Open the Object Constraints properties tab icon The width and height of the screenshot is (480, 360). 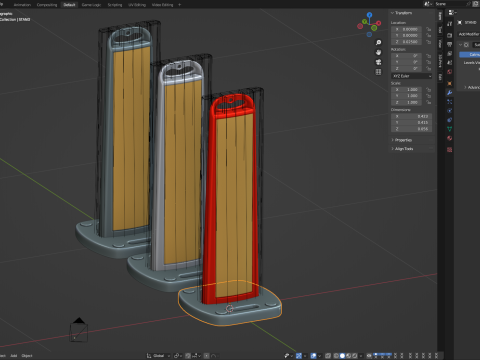pyautogui.click(x=449, y=120)
